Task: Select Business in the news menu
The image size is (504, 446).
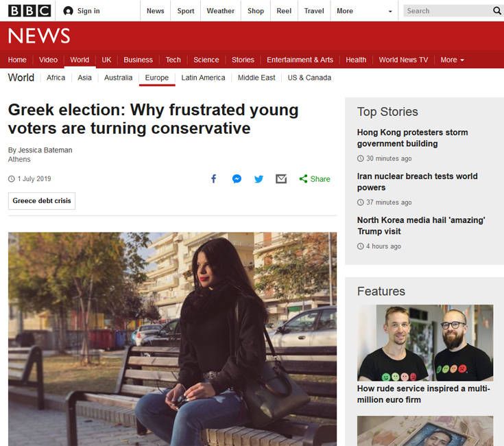Action: tap(138, 60)
